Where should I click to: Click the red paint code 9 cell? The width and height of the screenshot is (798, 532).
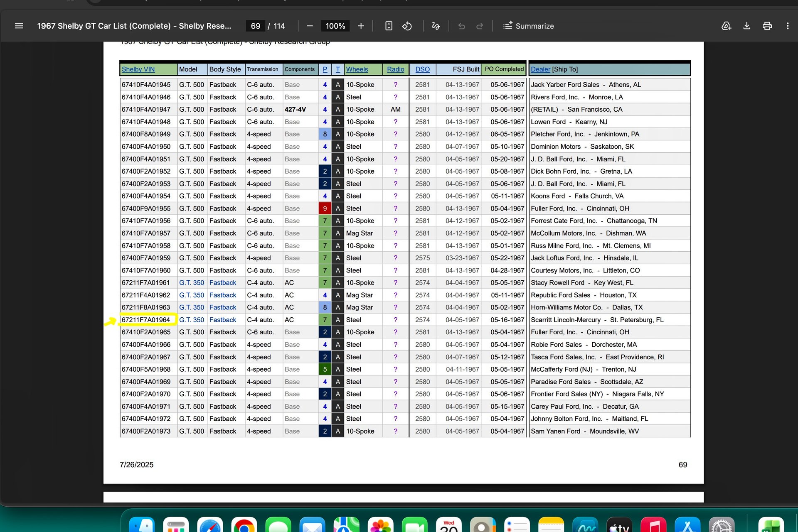click(325, 208)
